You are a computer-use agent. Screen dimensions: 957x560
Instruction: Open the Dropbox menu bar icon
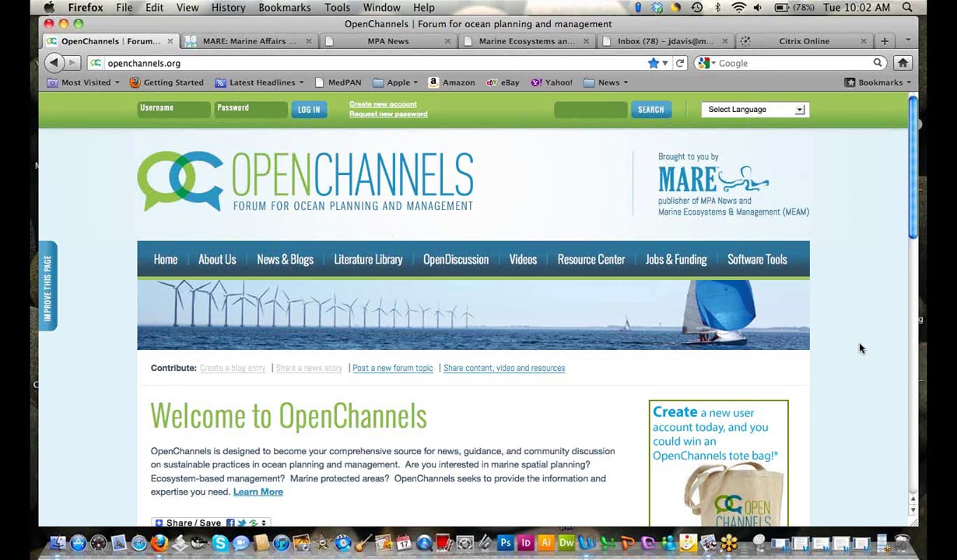click(657, 8)
